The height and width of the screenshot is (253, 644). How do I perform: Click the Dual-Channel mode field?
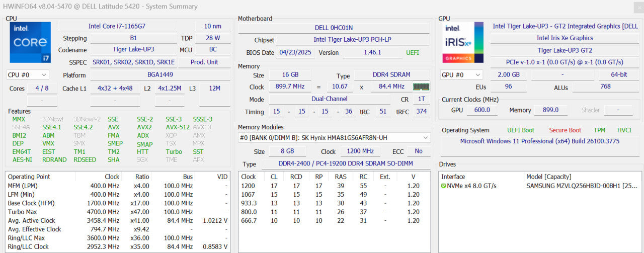tap(330, 99)
